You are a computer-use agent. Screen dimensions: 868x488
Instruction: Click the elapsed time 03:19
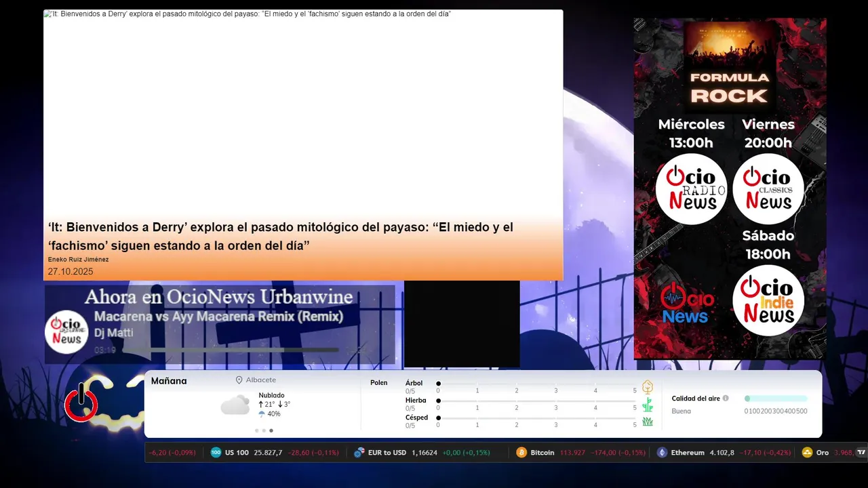click(x=105, y=350)
